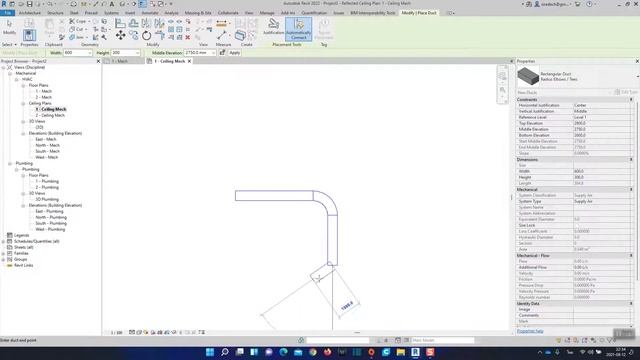The height and width of the screenshot is (360, 640).
Task: Close the Project Browser panel
Action: coord(98,61)
